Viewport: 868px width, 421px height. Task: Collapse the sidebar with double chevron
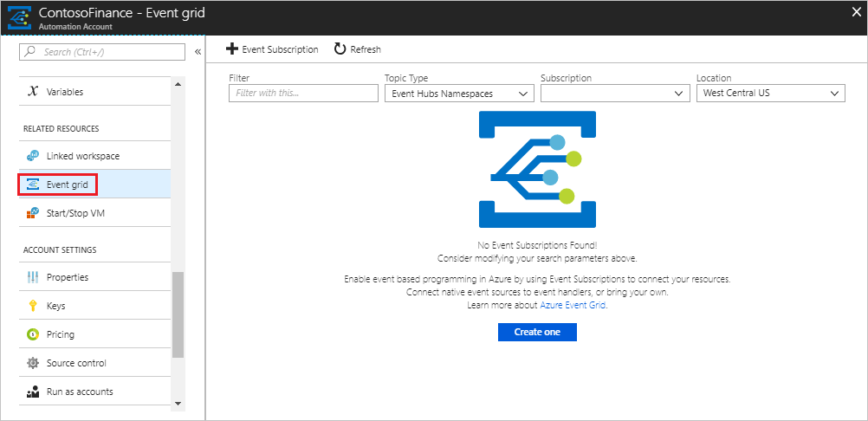point(198,52)
